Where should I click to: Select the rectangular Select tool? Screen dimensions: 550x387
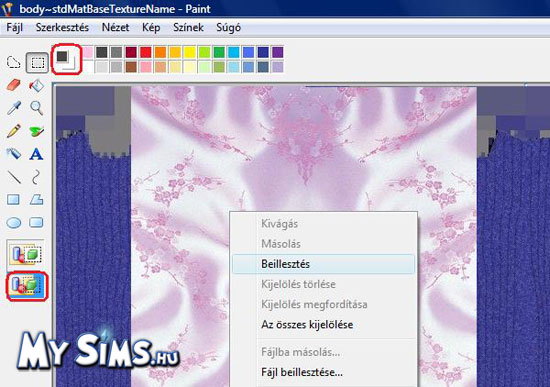tap(37, 62)
